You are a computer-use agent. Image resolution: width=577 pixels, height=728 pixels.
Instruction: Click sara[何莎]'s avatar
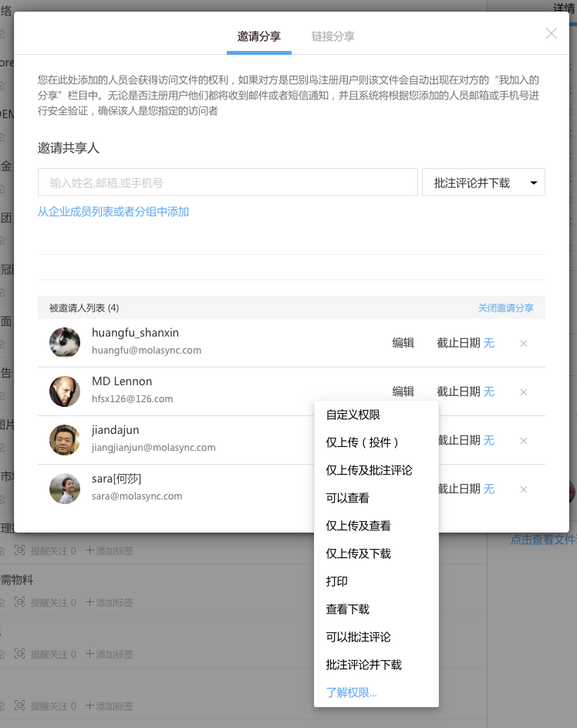pos(65,489)
